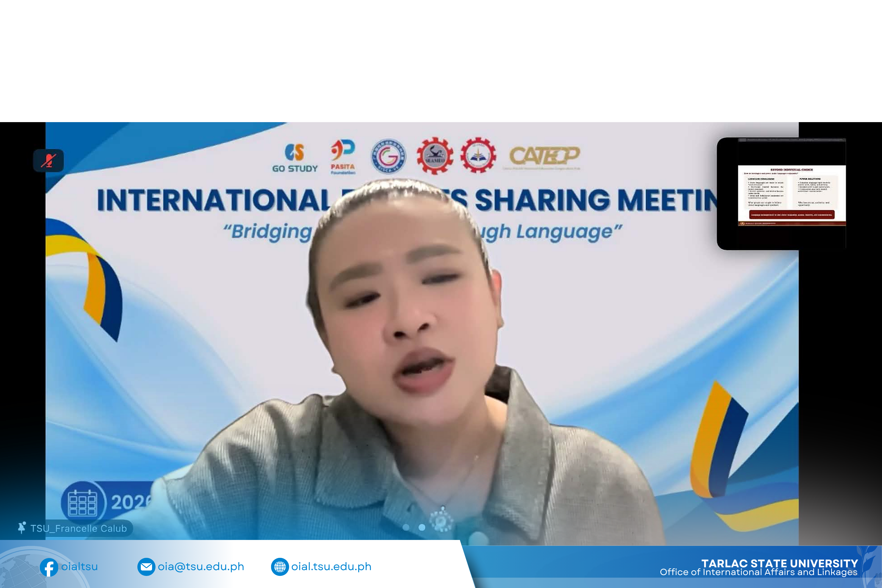Click the circular G emblem logo
The width and height of the screenshot is (882, 588).
tap(389, 156)
